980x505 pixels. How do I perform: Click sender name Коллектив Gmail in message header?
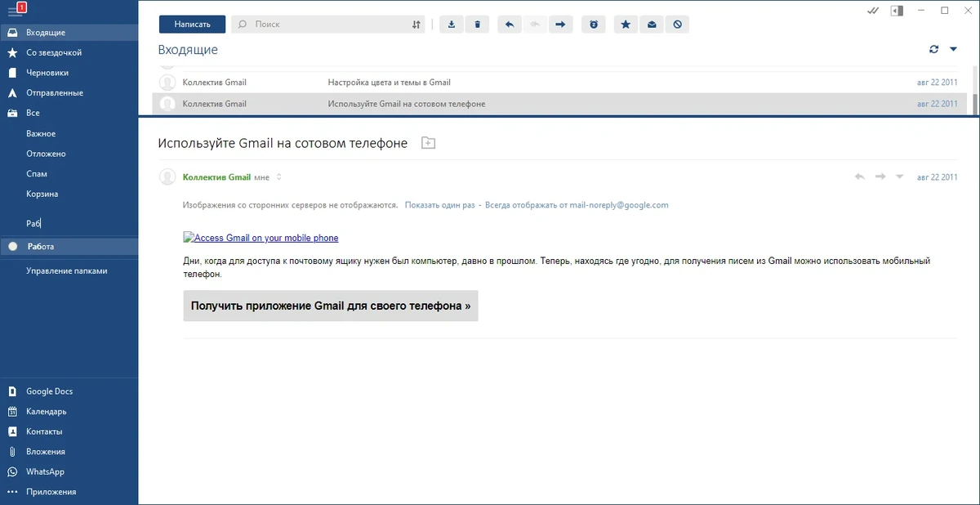[216, 177]
